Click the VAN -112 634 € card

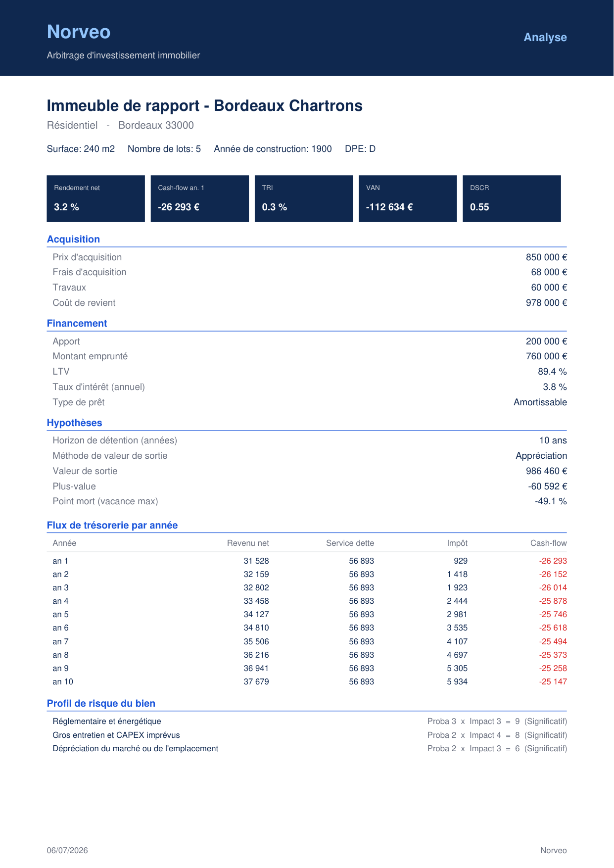click(408, 198)
